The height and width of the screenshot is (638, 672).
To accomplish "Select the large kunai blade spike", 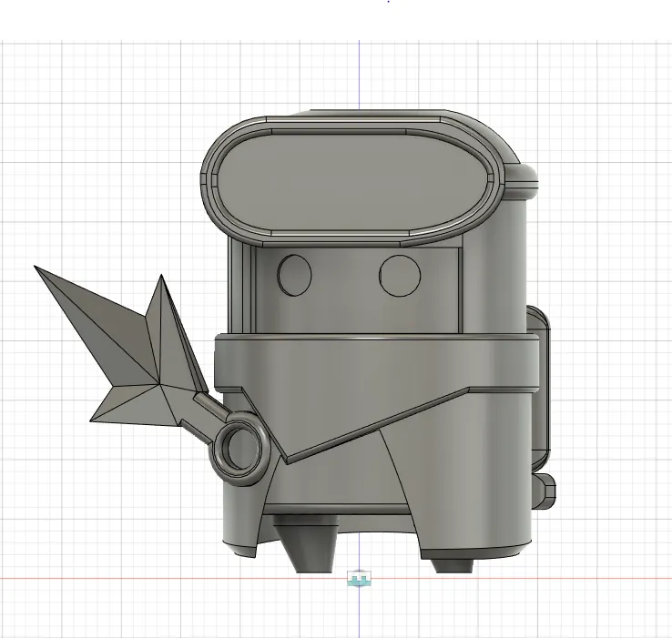I will click(96, 324).
